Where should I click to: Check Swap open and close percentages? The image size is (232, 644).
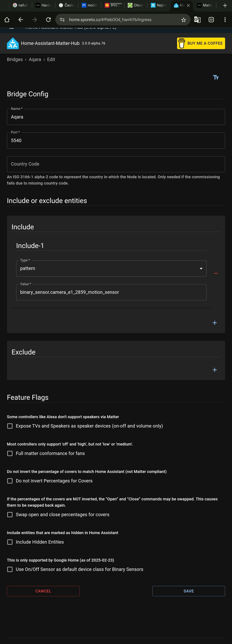[10, 515]
